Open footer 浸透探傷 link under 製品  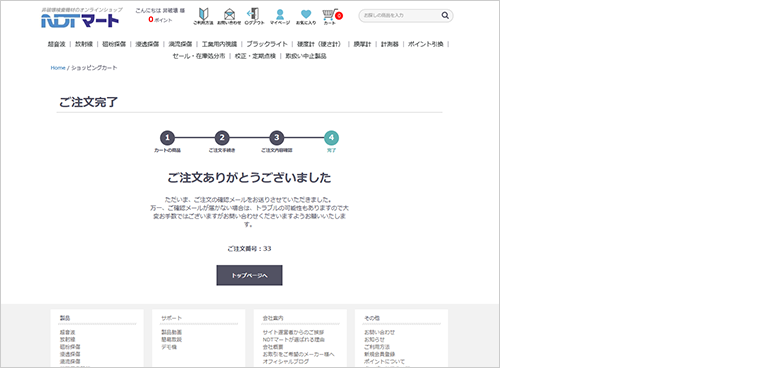[x=70, y=354]
